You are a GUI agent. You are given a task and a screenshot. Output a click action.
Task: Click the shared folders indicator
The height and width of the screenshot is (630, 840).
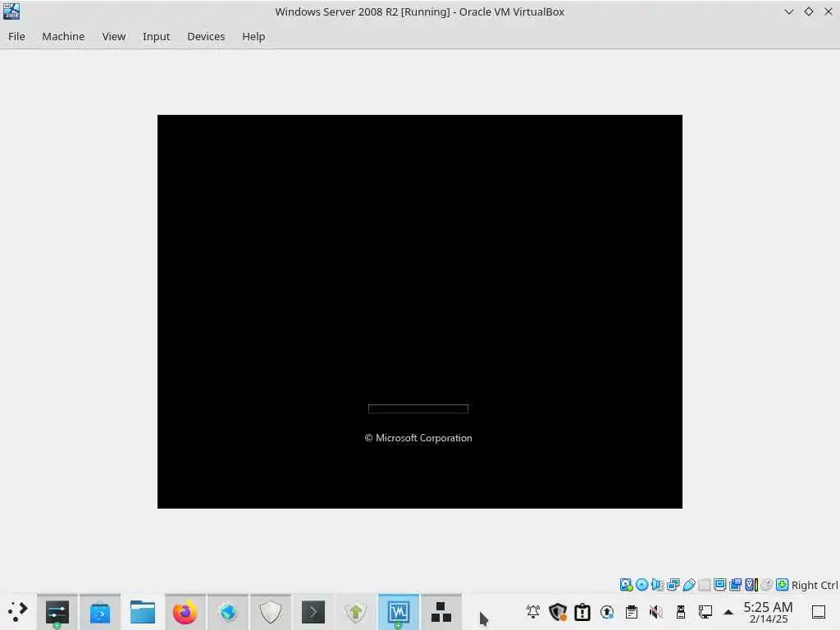705,584
